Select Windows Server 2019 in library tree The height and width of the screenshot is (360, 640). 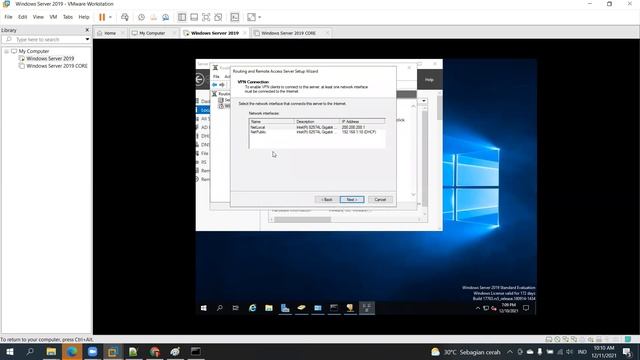pos(50,59)
